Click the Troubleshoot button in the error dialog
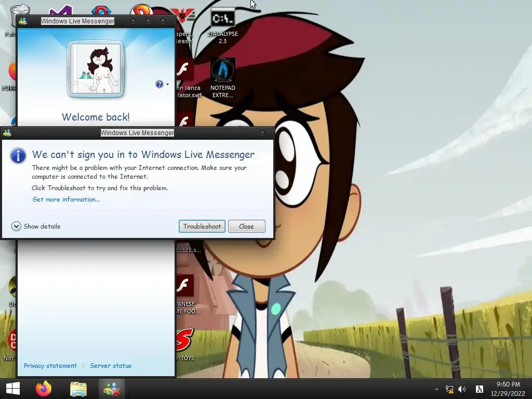Image resolution: width=532 pixels, height=399 pixels. pyautogui.click(x=202, y=227)
